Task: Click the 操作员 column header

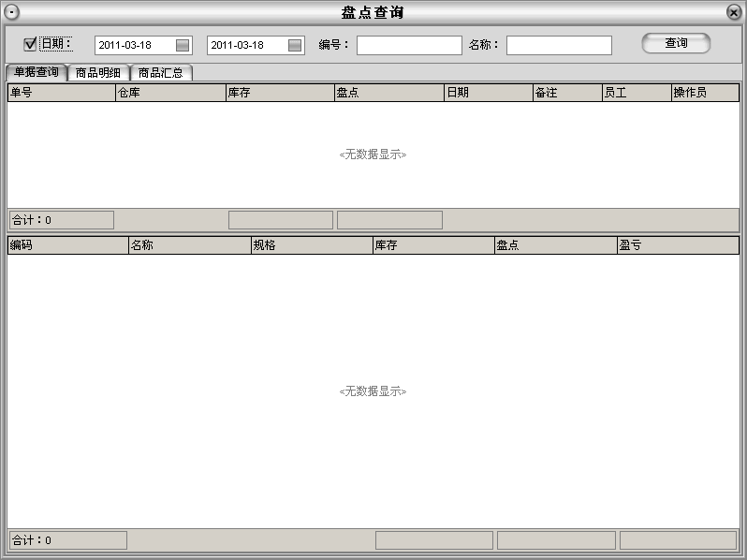Action: [x=705, y=93]
